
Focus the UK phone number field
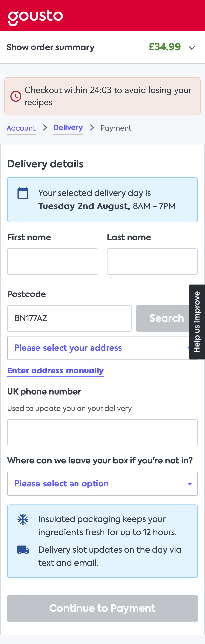coord(102,432)
